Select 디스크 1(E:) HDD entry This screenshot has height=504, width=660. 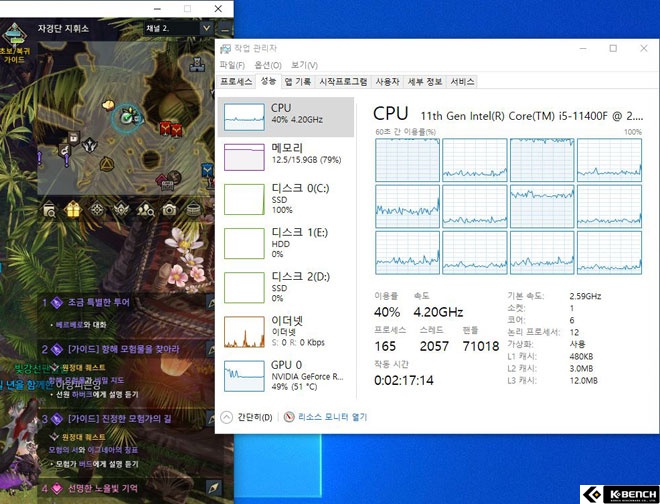coord(286,243)
